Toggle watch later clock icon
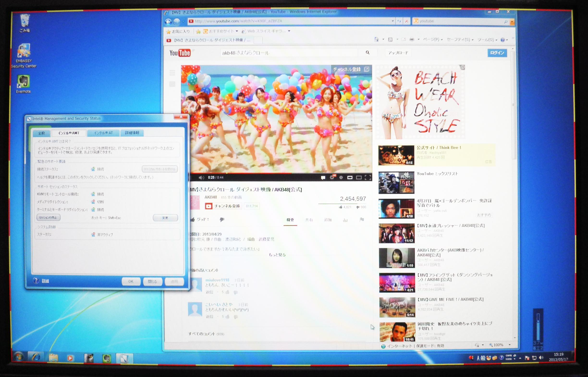 tap(341, 178)
